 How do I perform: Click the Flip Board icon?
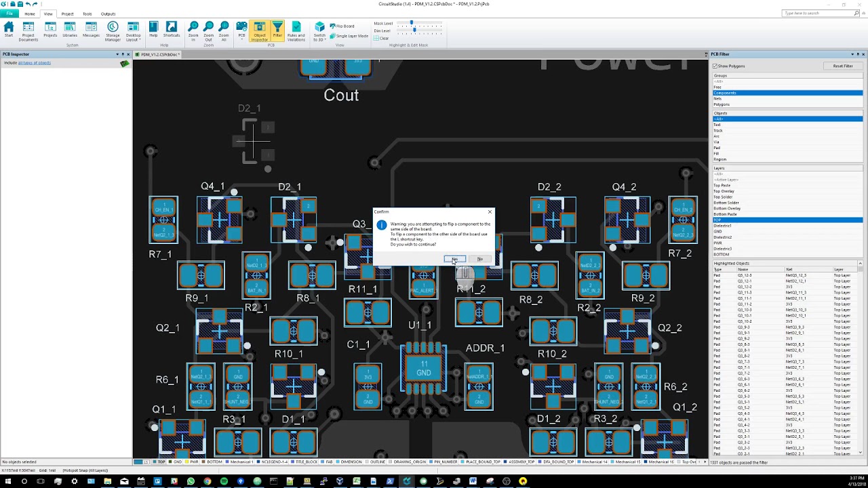tap(342, 26)
